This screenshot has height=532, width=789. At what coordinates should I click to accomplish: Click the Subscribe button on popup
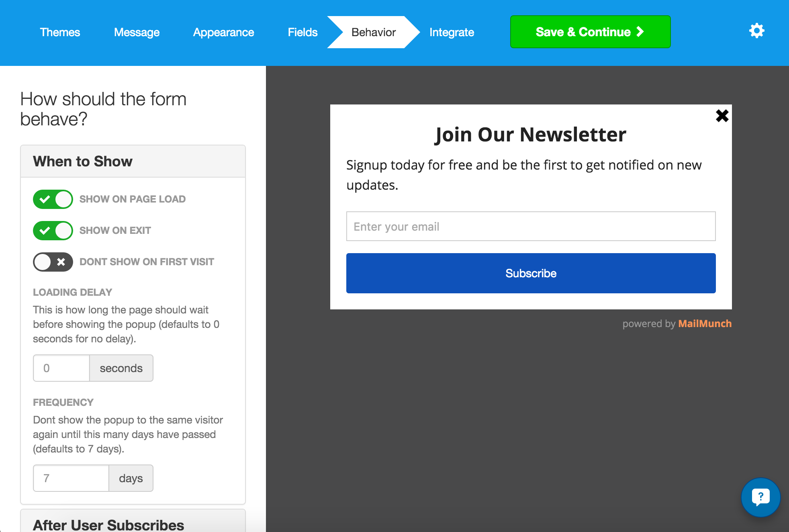(530, 273)
